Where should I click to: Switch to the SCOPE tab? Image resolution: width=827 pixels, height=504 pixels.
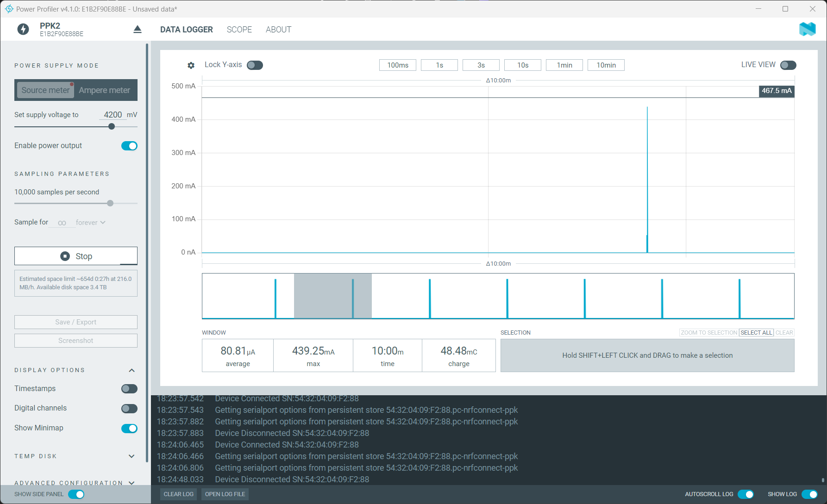click(239, 30)
